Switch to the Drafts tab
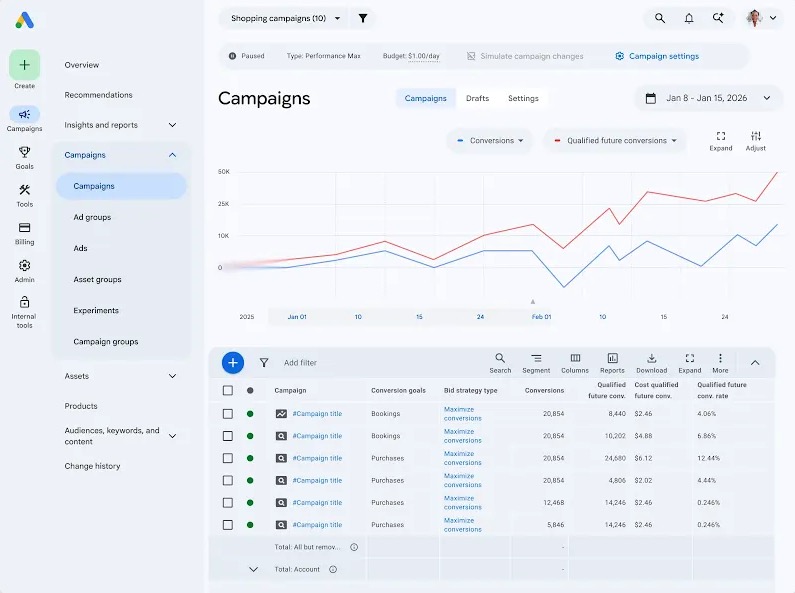 477,98
